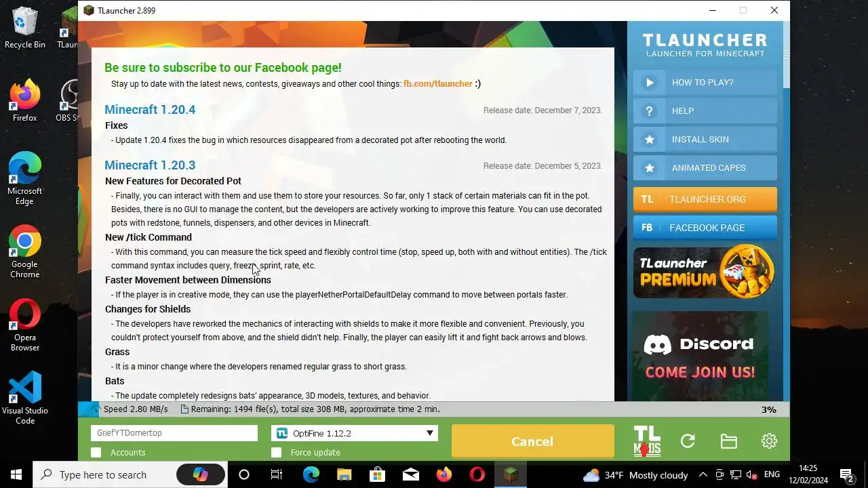
Task: Open Copilot from the taskbar
Action: pos(201,474)
